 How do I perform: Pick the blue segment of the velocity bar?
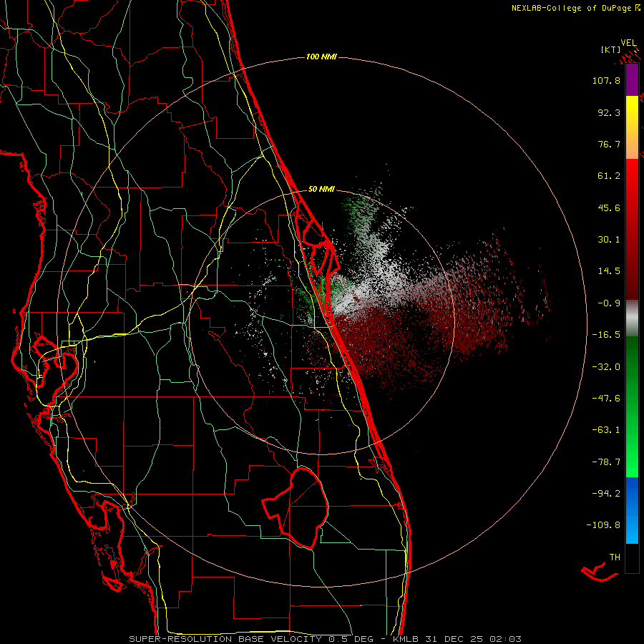pyautogui.click(x=632, y=510)
